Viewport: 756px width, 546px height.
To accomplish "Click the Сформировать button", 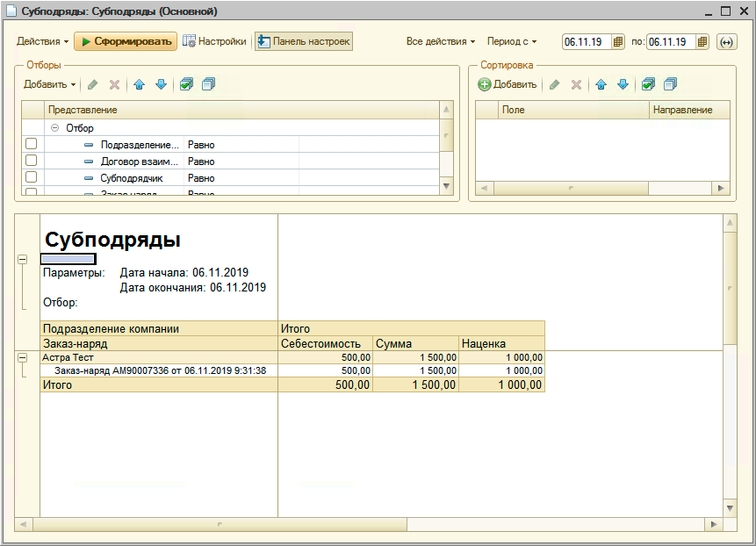I will tap(126, 41).
